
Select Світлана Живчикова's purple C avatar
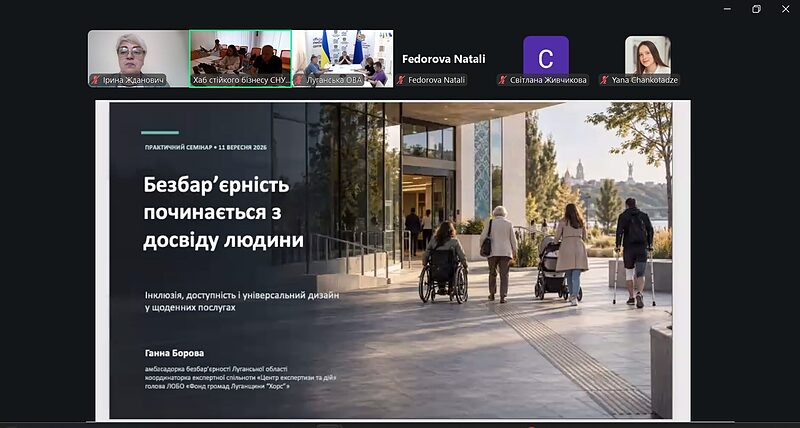[545, 55]
